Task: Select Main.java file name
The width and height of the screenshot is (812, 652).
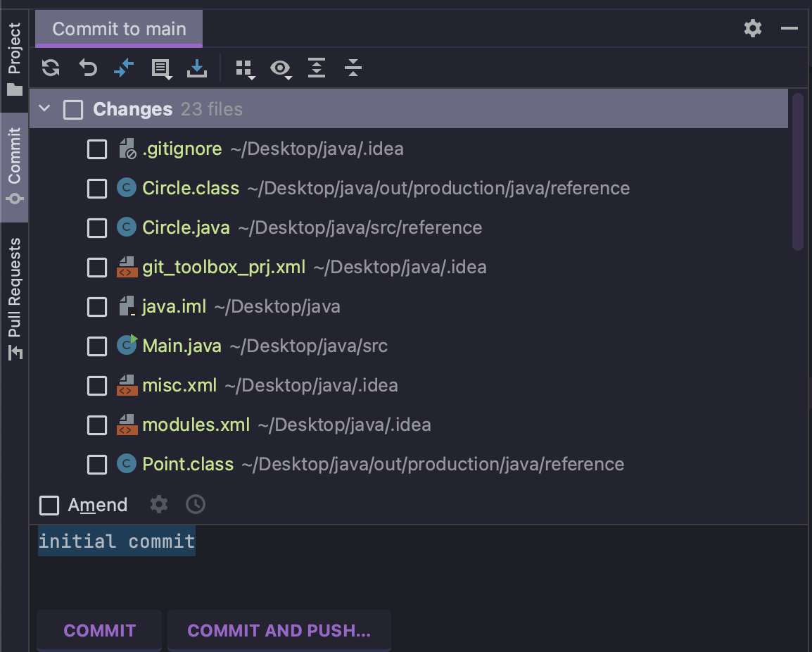Action: point(182,346)
